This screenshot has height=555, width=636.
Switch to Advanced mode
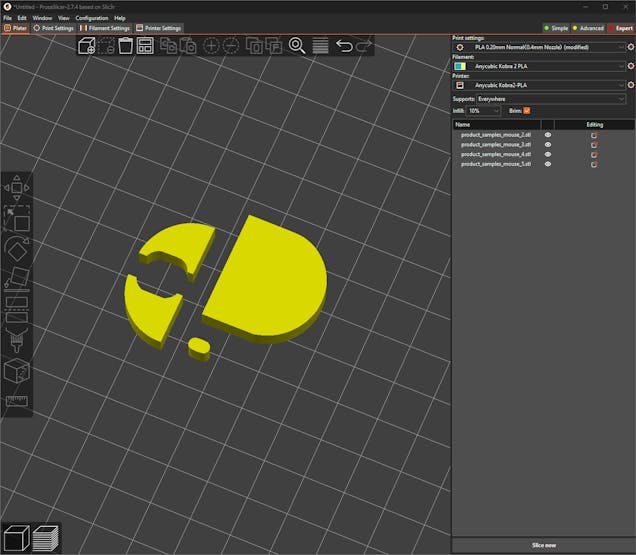[588, 28]
